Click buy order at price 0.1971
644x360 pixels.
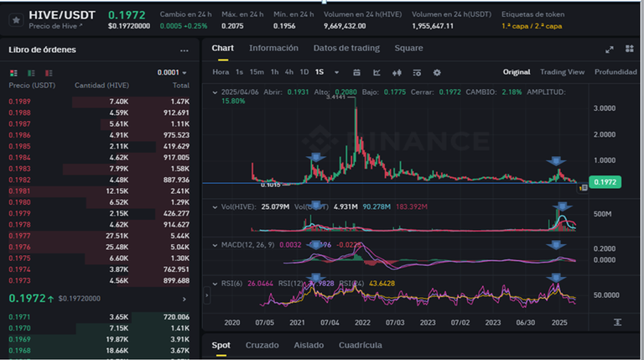click(99, 317)
